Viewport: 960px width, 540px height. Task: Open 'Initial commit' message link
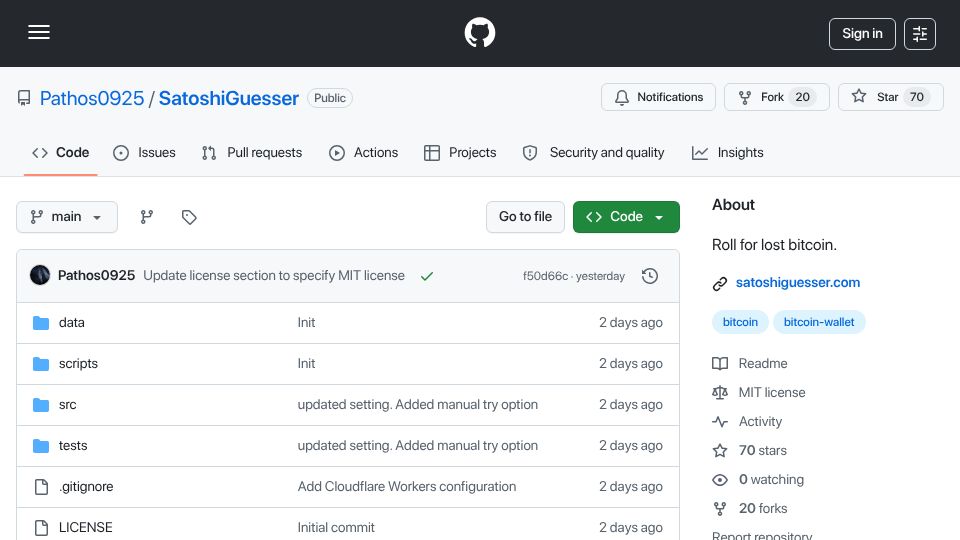point(336,528)
